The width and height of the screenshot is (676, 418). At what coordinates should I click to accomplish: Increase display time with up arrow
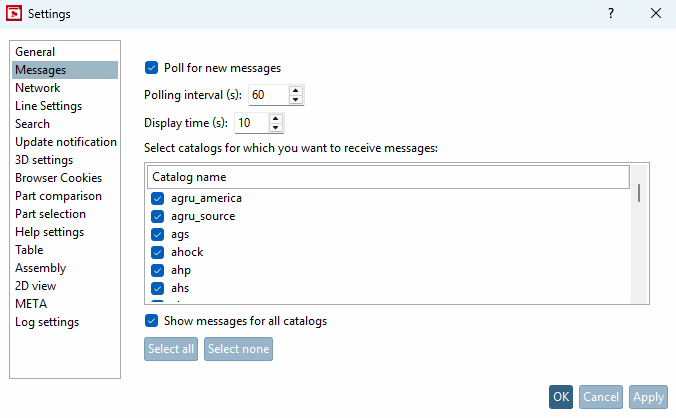point(275,119)
